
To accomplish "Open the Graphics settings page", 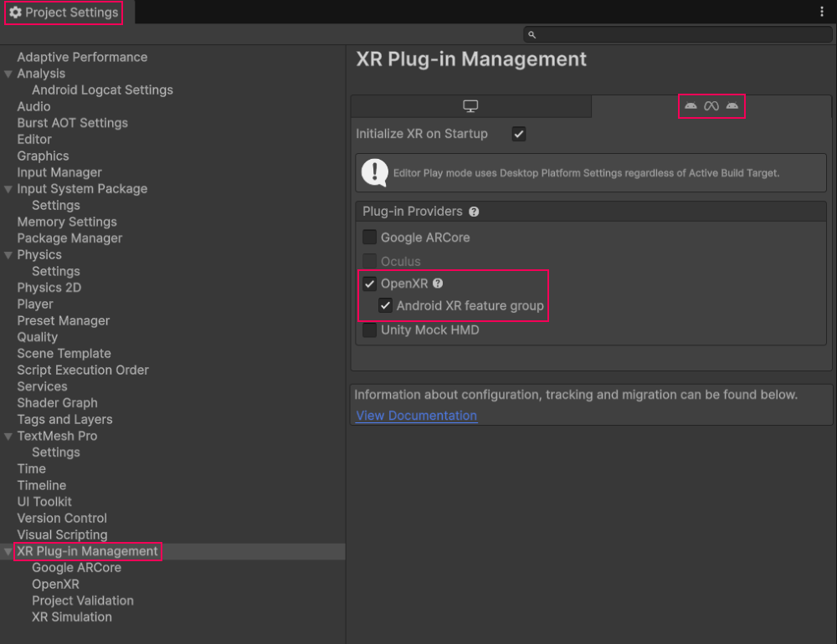I will pyautogui.click(x=43, y=156).
